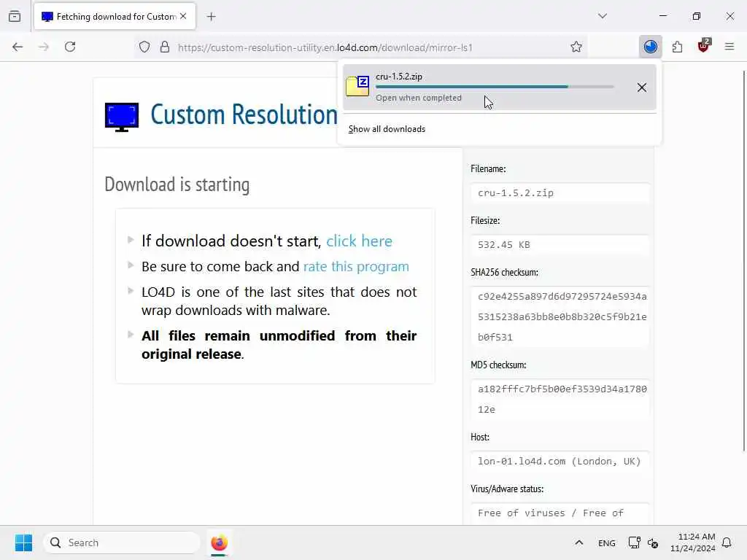Viewport: 747px width, 560px height.
Task: Go back to previous page
Action: pyautogui.click(x=18, y=47)
